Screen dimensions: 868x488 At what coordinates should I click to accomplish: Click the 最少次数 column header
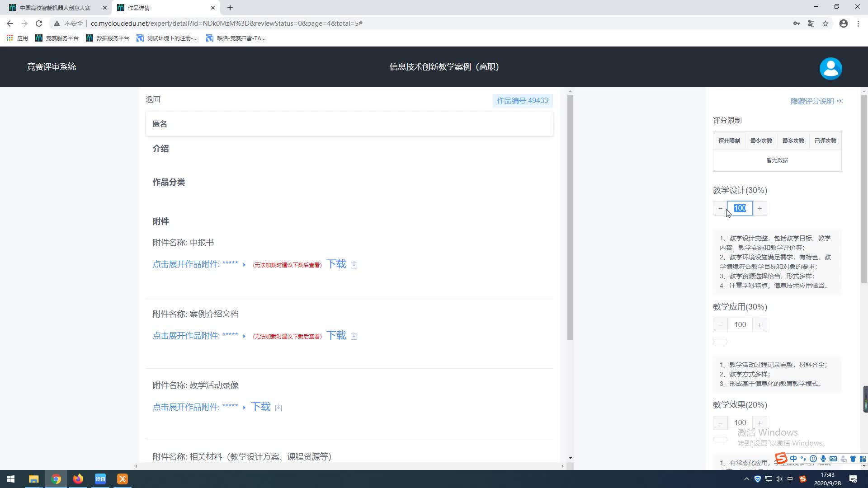761,141
